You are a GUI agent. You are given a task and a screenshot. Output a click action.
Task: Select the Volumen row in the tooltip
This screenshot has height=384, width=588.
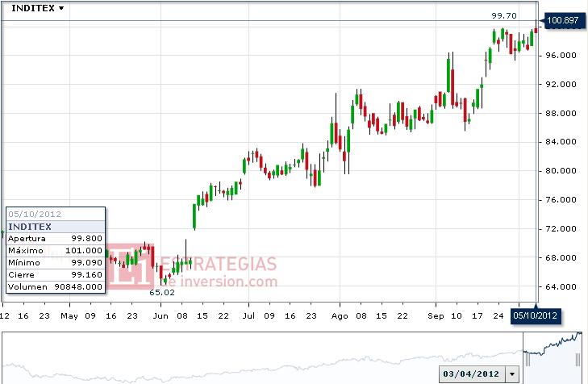click(56, 286)
